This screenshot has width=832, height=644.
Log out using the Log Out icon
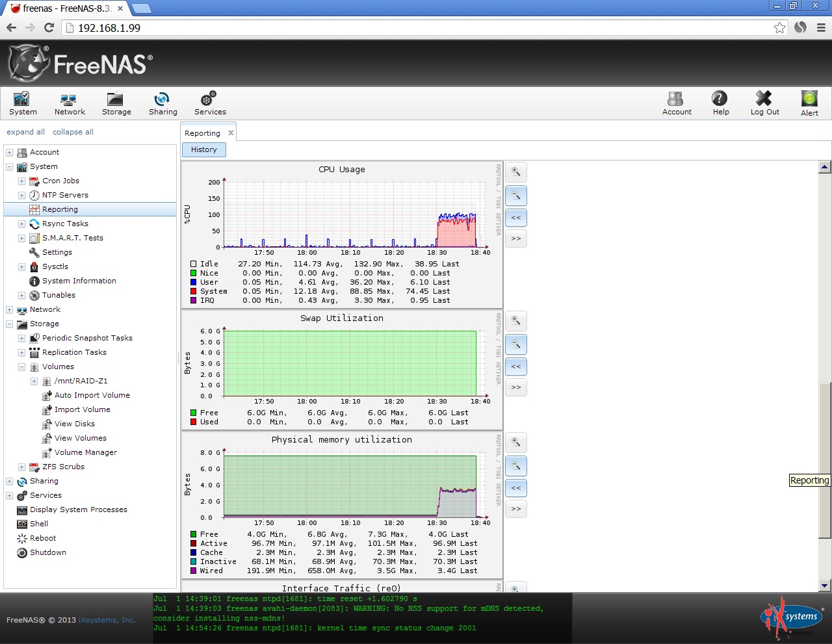point(764,101)
